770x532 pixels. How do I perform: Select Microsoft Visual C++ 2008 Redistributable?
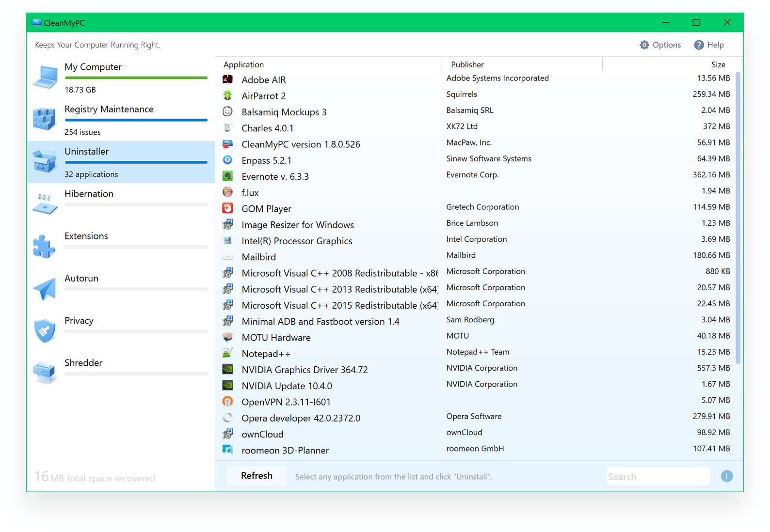coord(476,273)
